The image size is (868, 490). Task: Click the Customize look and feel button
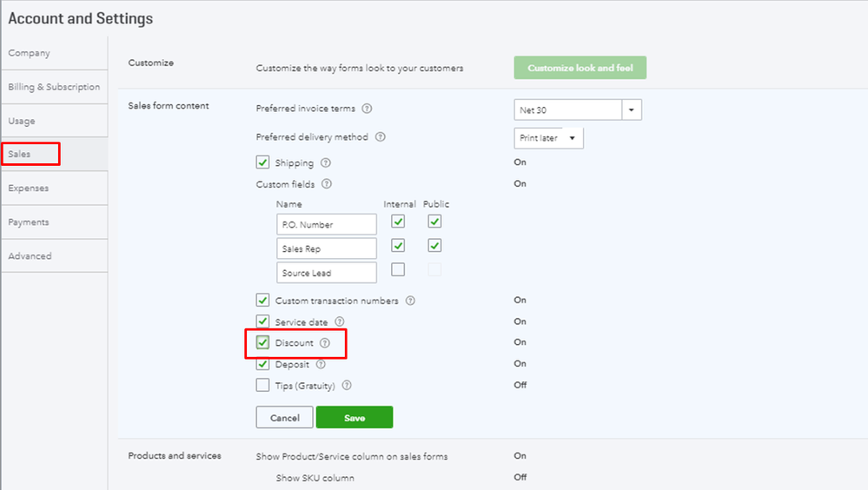click(x=580, y=68)
